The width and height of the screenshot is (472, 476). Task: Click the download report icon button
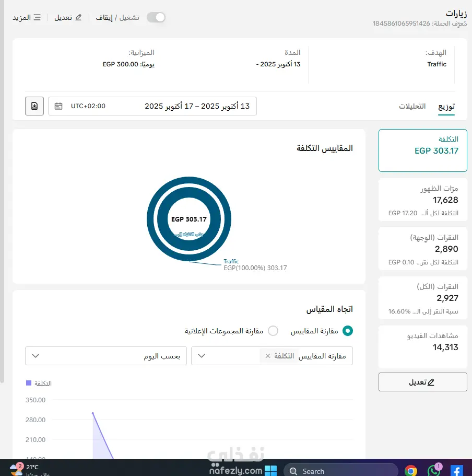tap(34, 106)
